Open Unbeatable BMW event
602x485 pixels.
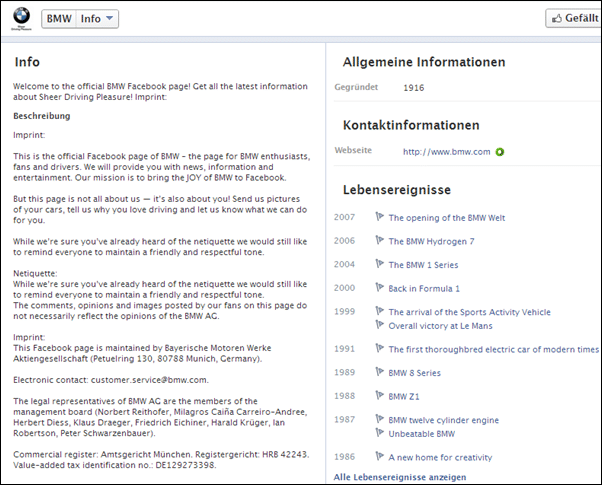pyautogui.click(x=422, y=434)
